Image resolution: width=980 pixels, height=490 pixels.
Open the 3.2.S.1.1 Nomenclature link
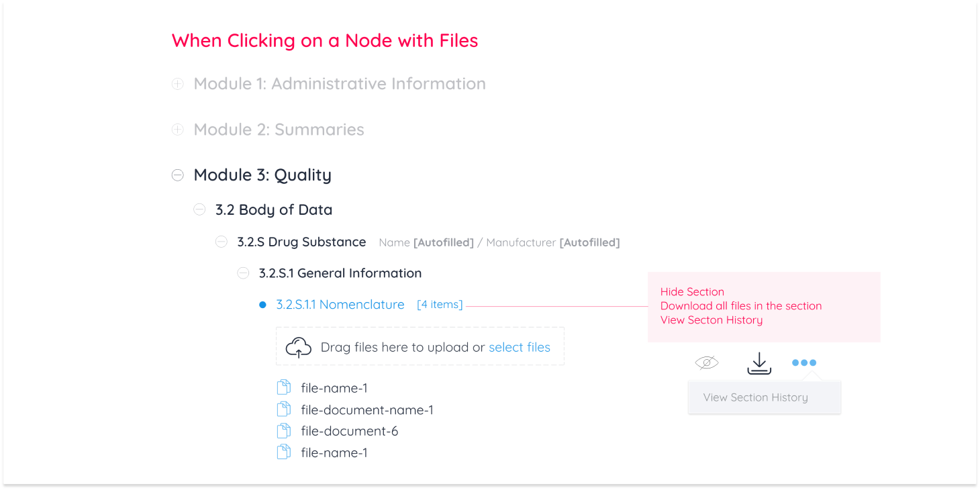[x=340, y=304]
